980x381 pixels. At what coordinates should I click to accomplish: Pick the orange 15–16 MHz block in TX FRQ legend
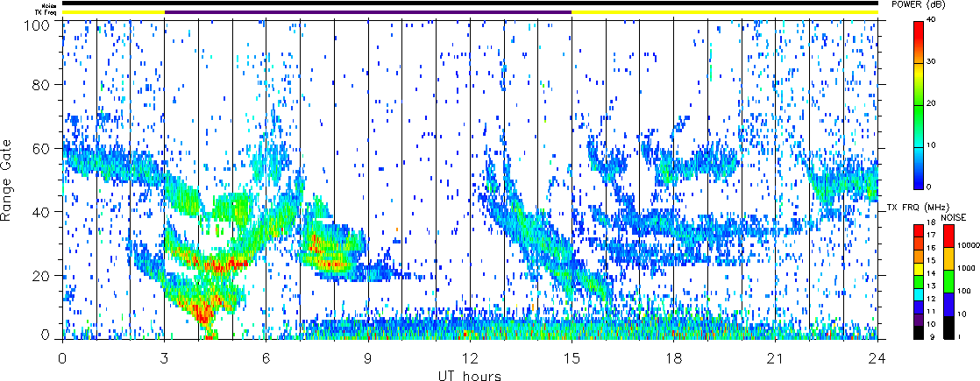tap(919, 255)
